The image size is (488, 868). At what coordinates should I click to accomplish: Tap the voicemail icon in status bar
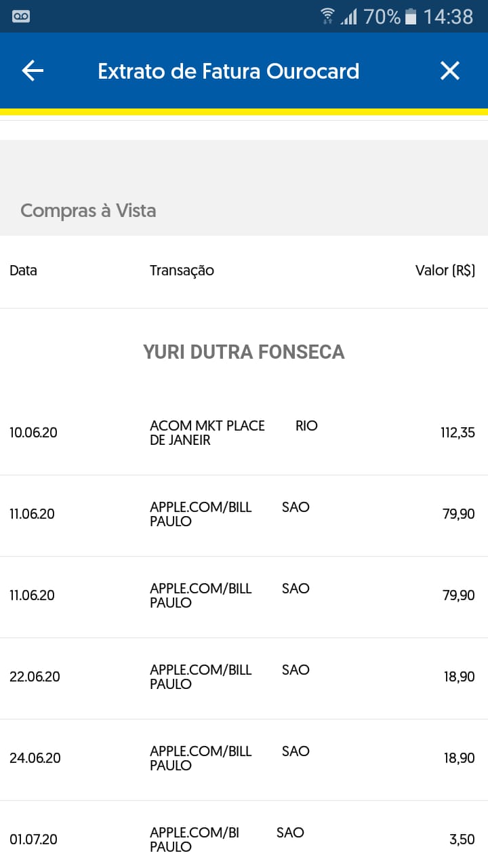click(x=21, y=16)
